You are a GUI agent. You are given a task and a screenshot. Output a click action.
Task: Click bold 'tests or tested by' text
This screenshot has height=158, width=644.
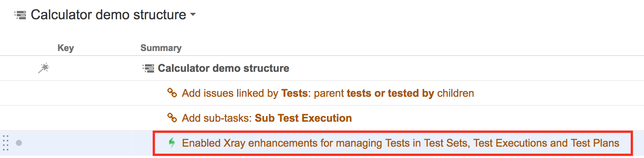(x=390, y=93)
